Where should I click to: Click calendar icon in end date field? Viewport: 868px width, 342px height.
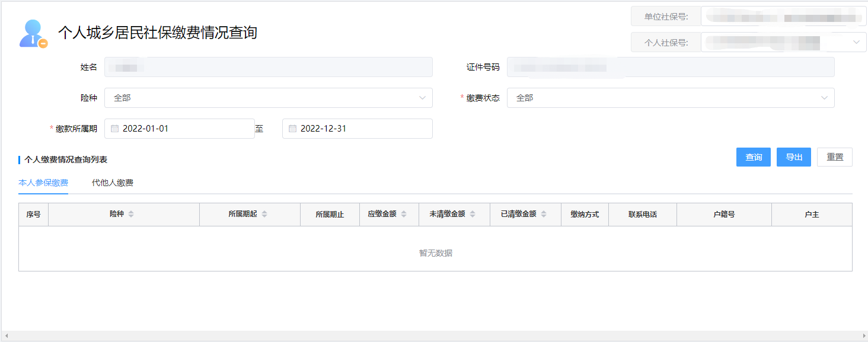(x=293, y=129)
